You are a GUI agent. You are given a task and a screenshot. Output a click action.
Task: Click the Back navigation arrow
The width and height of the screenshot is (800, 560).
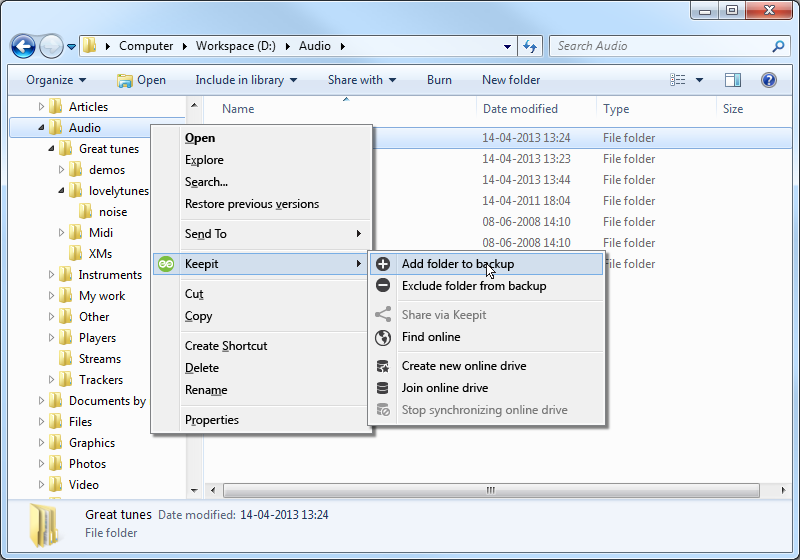tap(23, 46)
